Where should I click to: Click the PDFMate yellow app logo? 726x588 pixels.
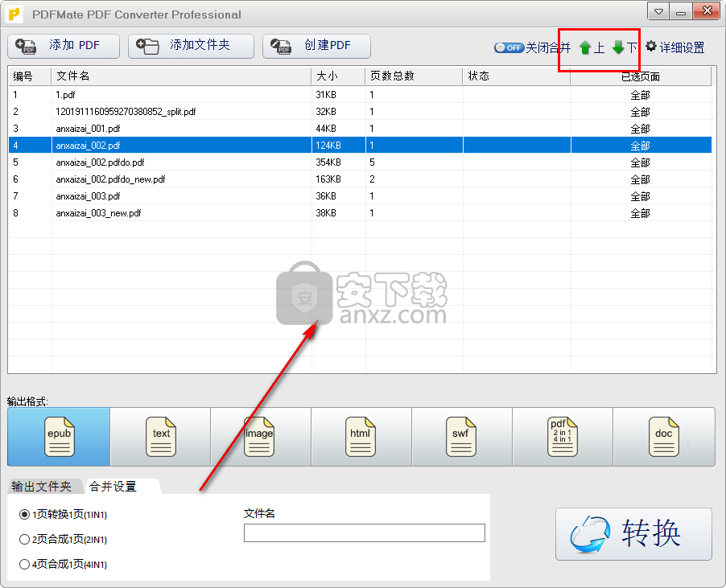(14, 14)
